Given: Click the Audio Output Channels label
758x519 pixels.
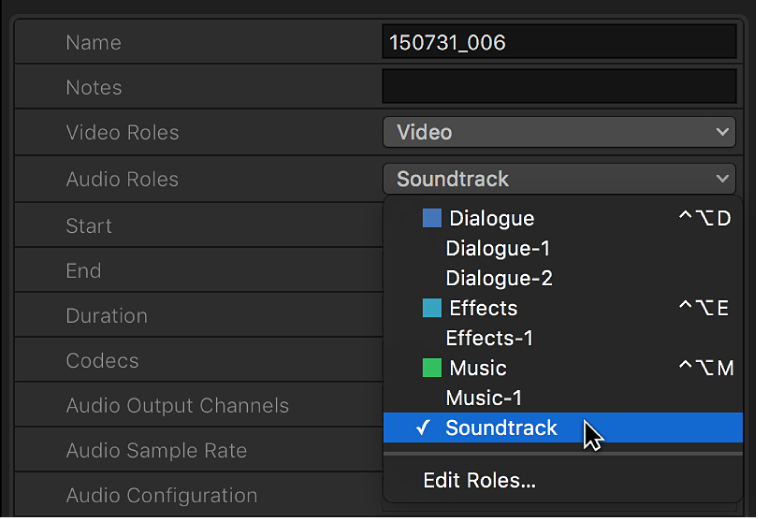Looking at the screenshot, I should pos(177,406).
